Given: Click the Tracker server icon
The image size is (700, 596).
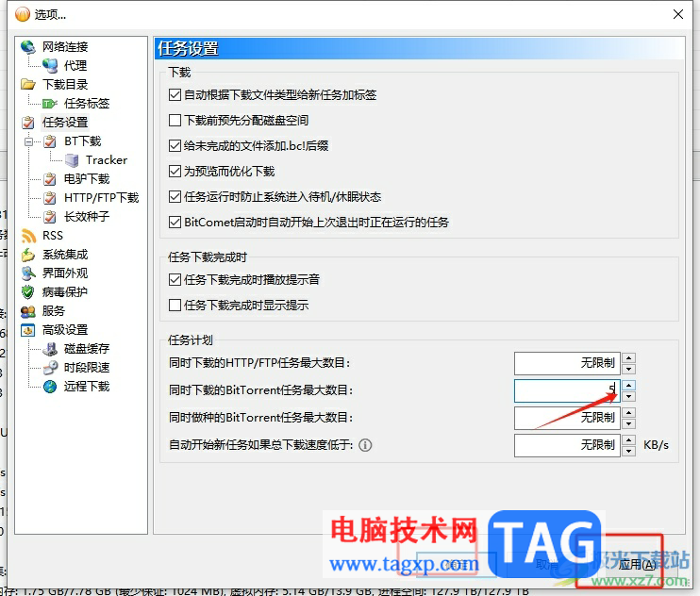Looking at the screenshot, I should pos(72,160).
